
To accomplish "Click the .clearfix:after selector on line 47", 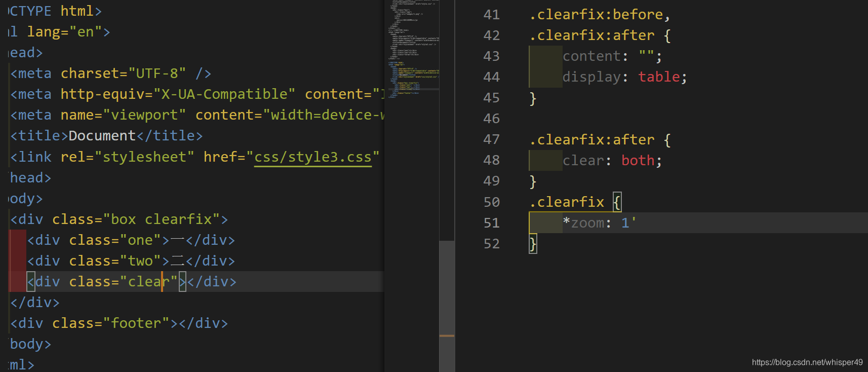I will [592, 139].
